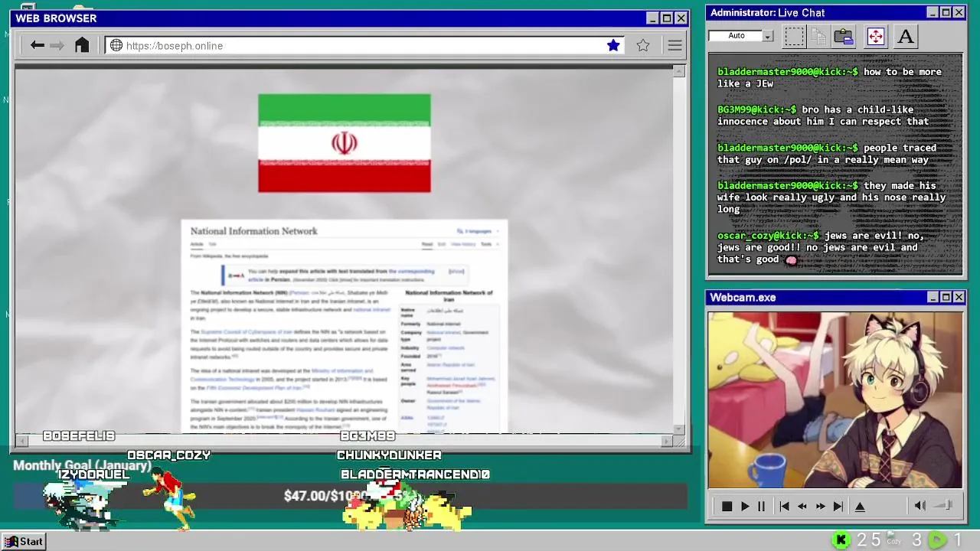
Task: Open the 3 languages dropdown on Wikipedia
Action: click(478, 231)
